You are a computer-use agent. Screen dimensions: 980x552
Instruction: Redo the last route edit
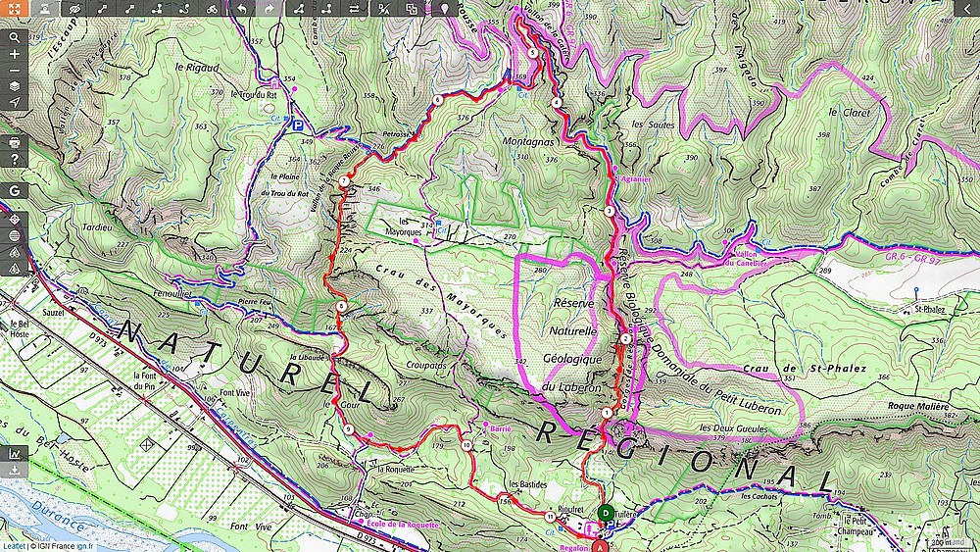(269, 9)
